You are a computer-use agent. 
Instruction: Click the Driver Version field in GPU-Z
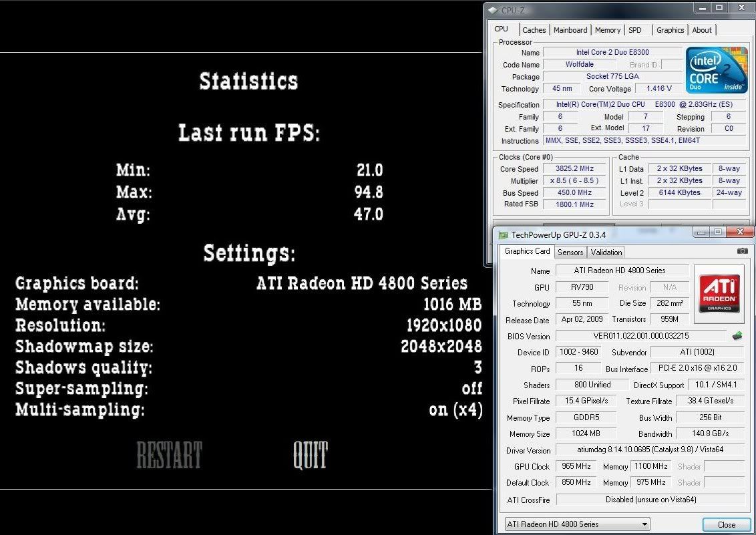pos(650,450)
